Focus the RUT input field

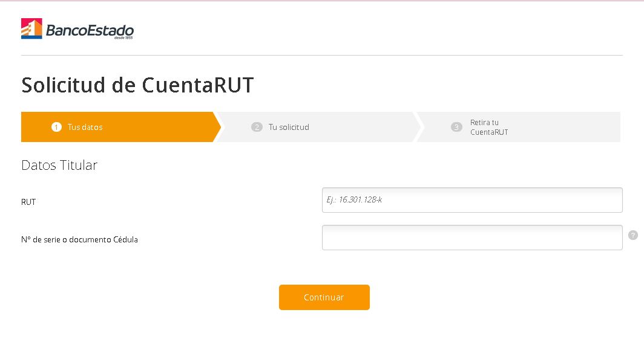pos(472,200)
